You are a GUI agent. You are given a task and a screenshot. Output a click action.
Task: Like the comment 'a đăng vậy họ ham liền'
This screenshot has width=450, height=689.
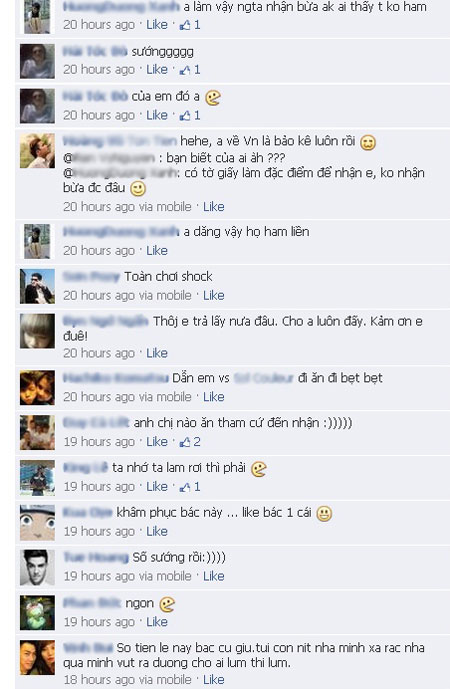tap(157, 250)
